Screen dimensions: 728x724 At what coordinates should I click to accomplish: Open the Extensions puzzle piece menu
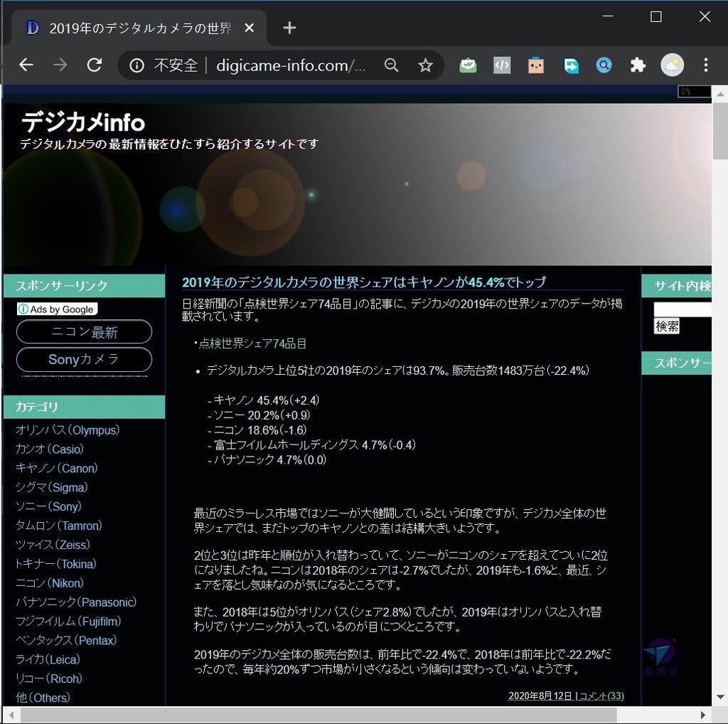[x=638, y=65]
